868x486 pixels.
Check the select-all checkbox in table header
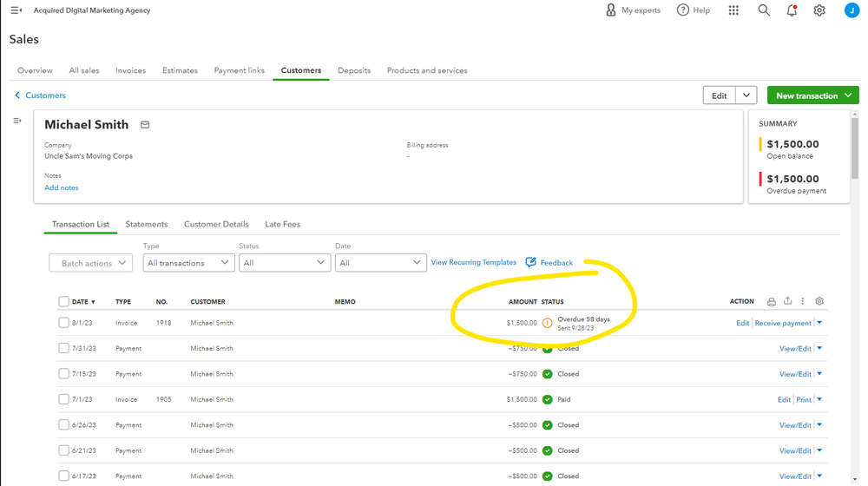point(63,302)
